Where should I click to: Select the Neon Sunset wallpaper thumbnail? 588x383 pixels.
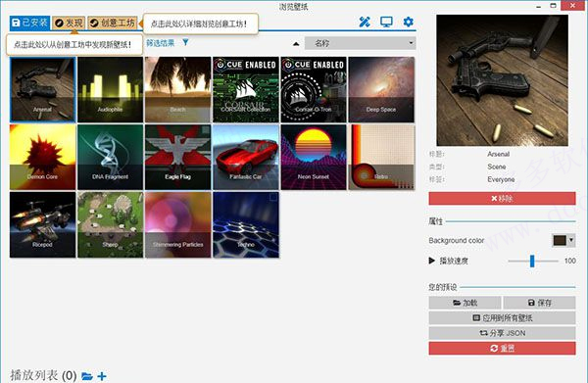pos(314,157)
